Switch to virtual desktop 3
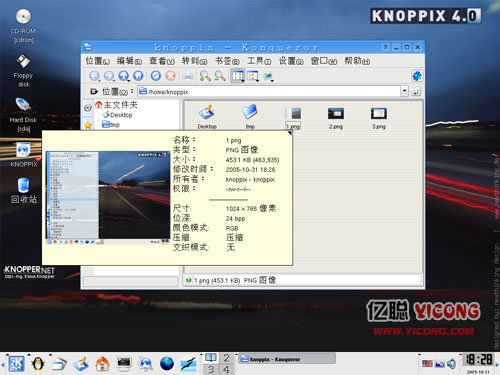 pyautogui.click(x=211, y=369)
